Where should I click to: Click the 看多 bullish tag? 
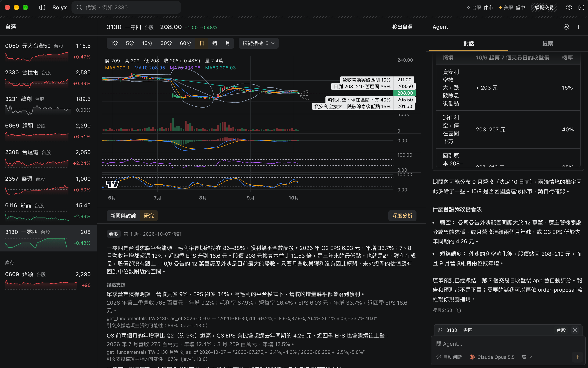point(113,234)
